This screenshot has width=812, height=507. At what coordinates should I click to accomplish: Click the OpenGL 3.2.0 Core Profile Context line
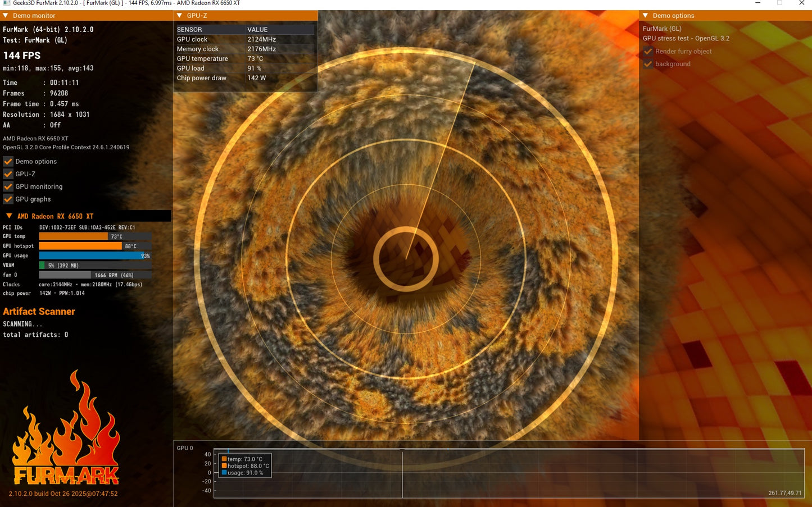tap(66, 148)
